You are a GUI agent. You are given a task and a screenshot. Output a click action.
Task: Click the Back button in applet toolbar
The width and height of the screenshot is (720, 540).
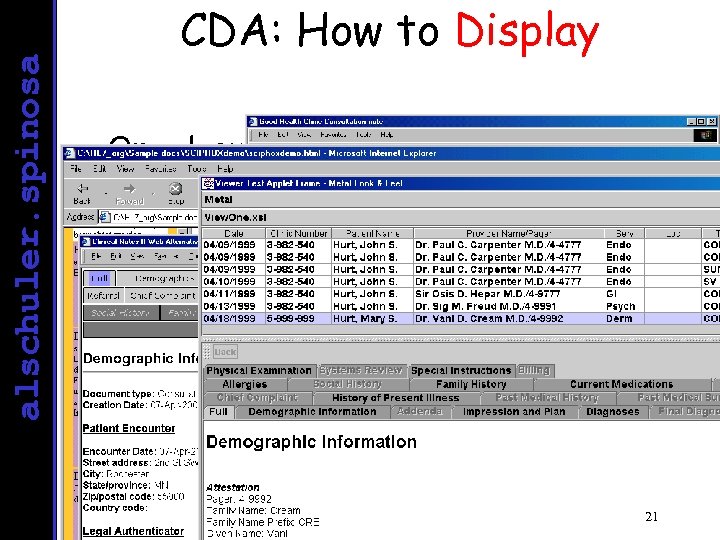(225, 352)
